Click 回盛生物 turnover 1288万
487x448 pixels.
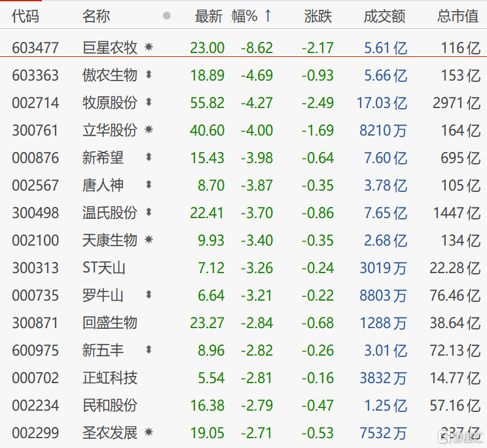[x=383, y=323]
